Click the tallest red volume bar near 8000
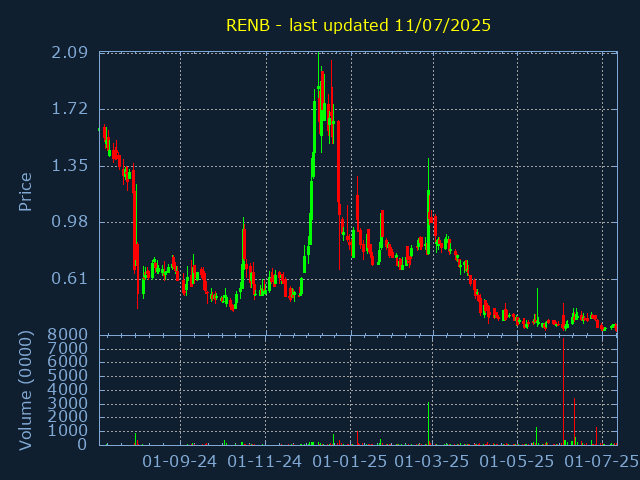Screen dimensions: 640x480 (563, 391)
